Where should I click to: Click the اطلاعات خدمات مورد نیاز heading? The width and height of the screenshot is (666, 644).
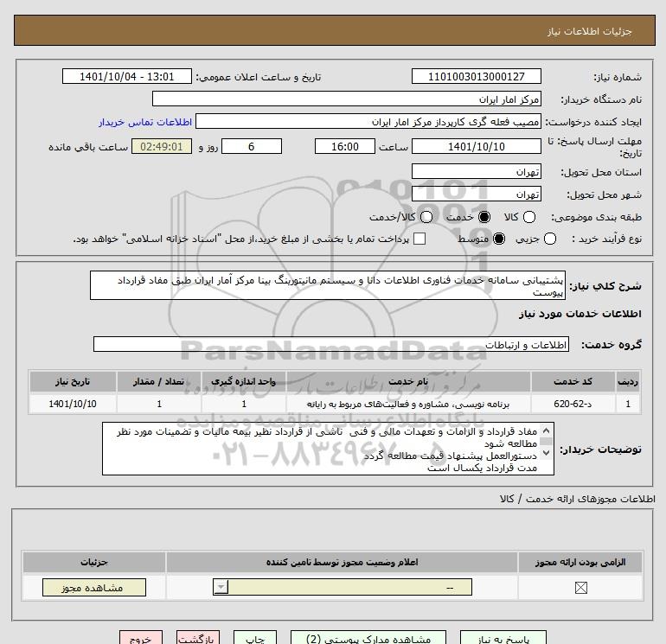coord(580,314)
